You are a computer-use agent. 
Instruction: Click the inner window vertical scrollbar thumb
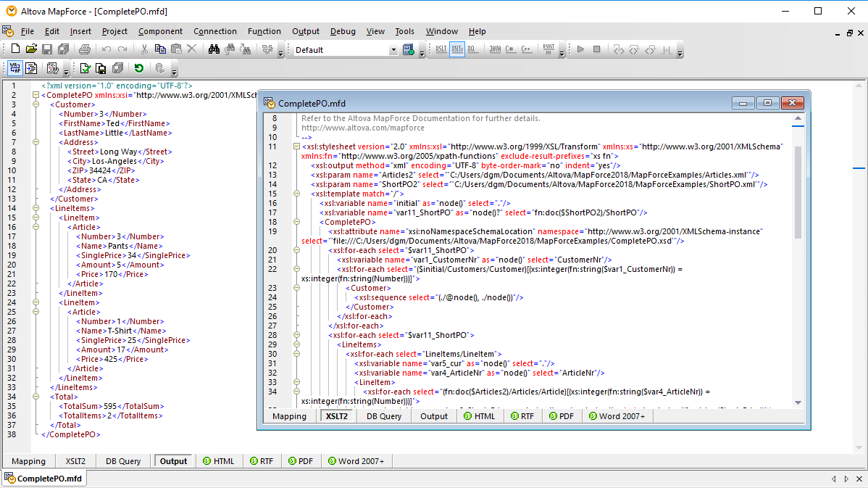pos(798,191)
